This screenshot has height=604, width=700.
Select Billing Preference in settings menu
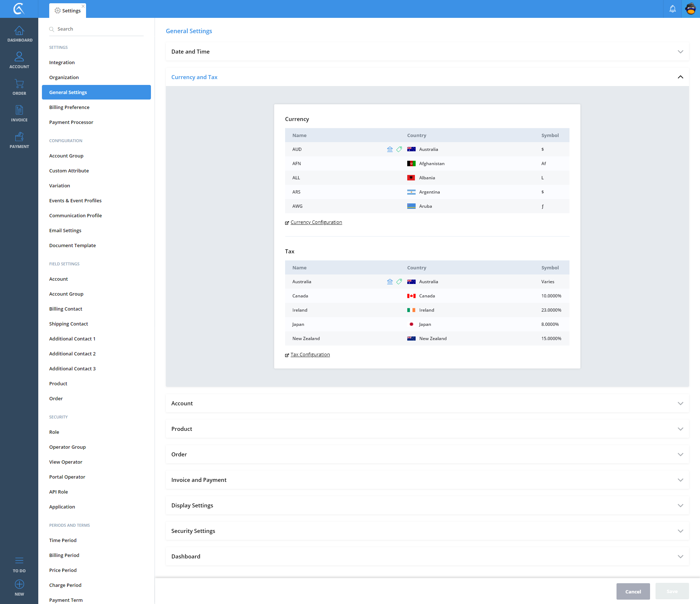point(69,107)
